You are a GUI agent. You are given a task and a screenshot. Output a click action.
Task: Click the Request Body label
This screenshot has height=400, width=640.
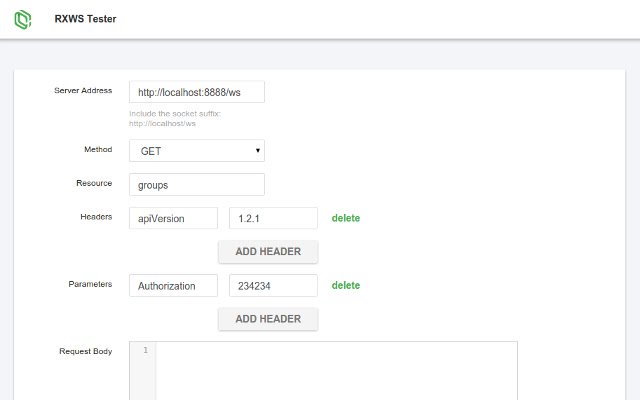point(86,351)
